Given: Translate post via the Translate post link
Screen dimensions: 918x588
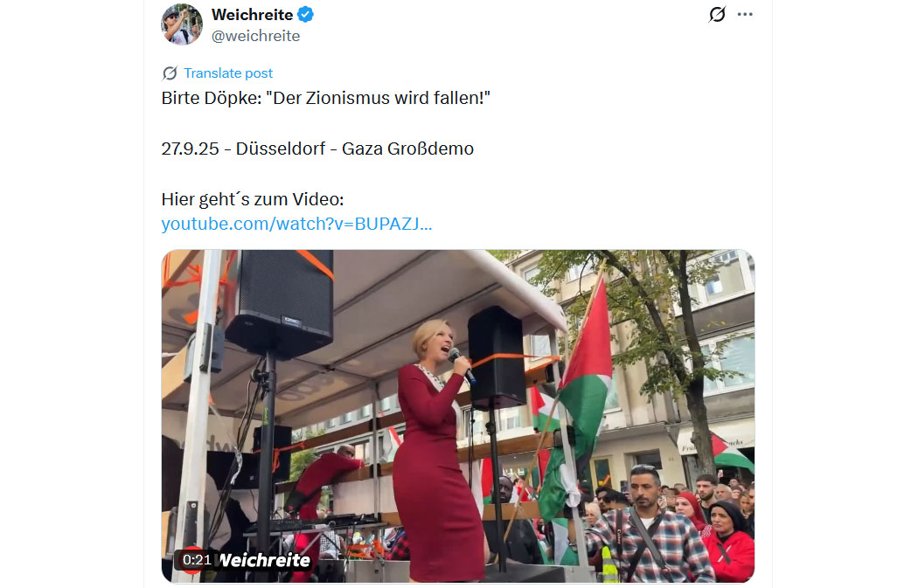Looking at the screenshot, I should tap(228, 73).
